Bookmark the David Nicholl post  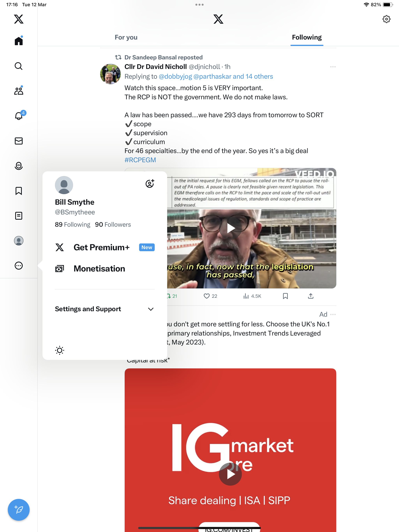[285, 296]
